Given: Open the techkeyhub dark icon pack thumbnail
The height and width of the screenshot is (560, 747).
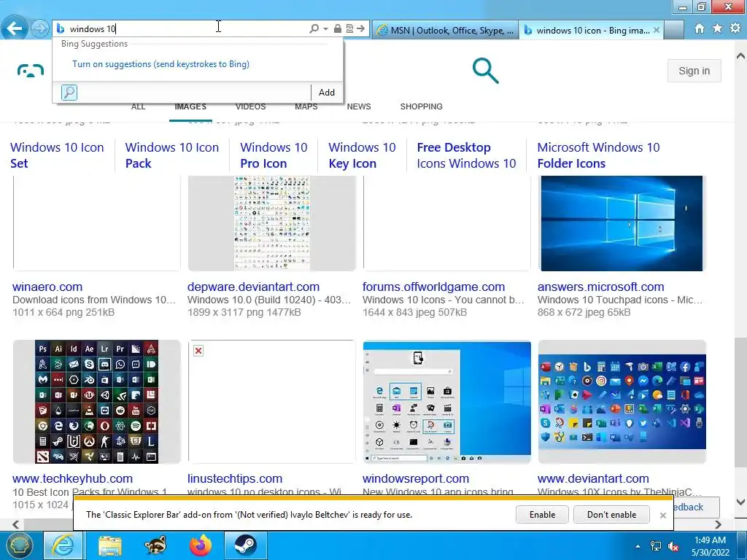Looking at the screenshot, I should [97, 402].
